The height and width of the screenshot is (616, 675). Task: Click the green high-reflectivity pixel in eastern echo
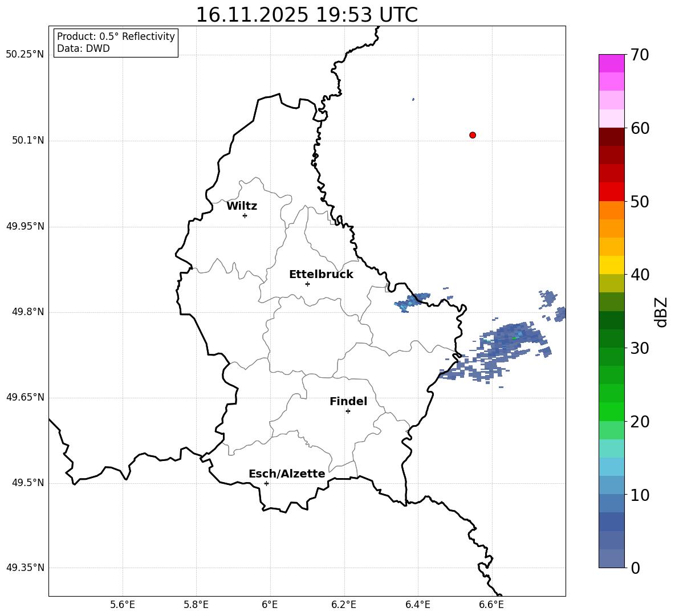pyautogui.click(x=514, y=338)
